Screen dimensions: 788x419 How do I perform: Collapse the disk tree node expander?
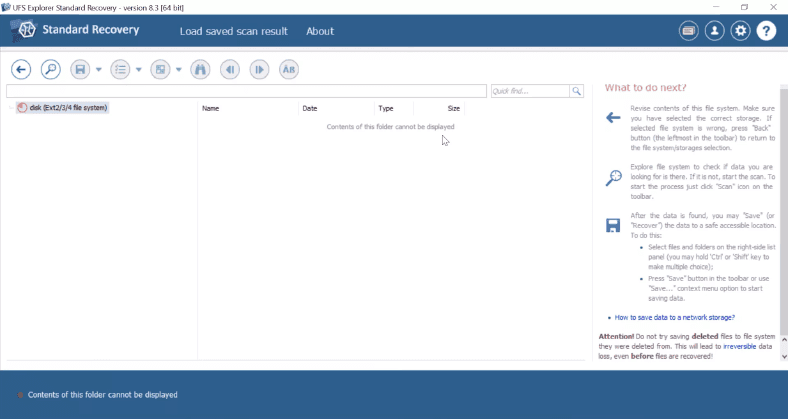(11, 108)
